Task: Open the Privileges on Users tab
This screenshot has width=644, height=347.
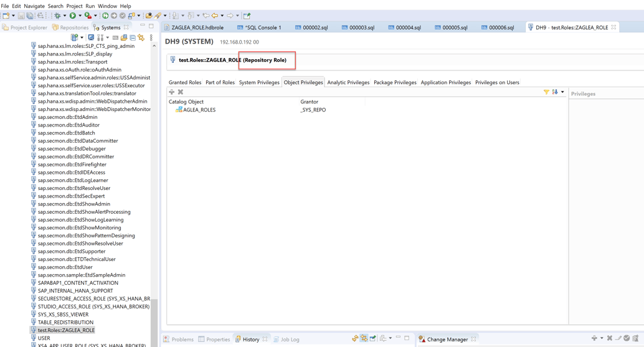Action: coord(497,82)
